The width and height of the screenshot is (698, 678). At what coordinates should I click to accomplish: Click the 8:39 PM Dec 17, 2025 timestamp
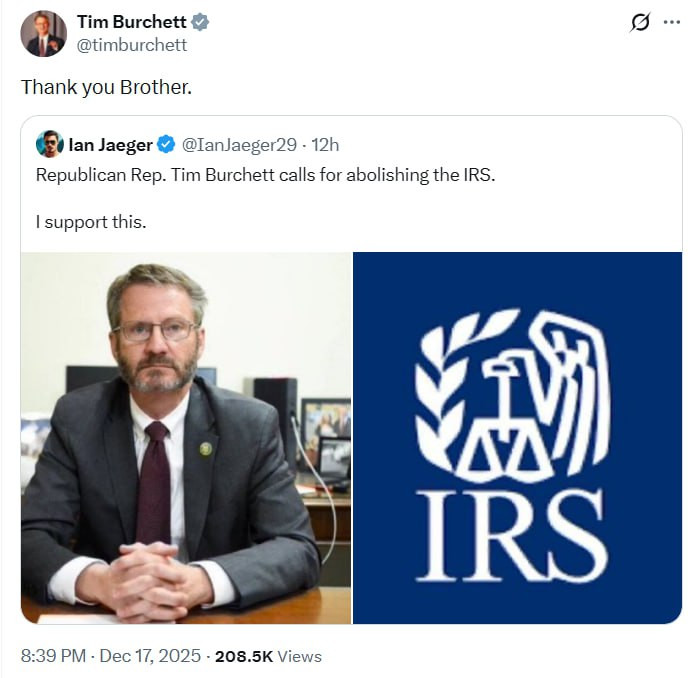(x=111, y=656)
